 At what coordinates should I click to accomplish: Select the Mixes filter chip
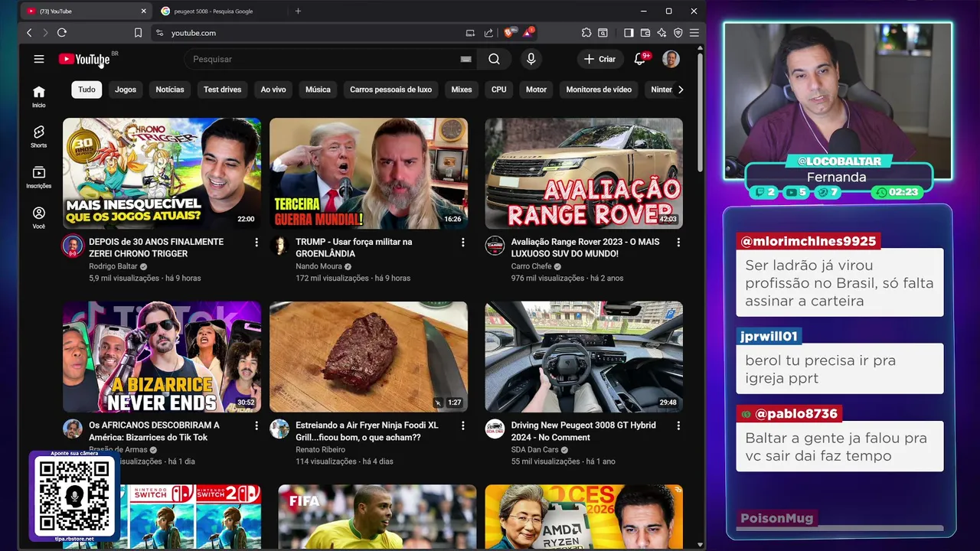point(462,90)
